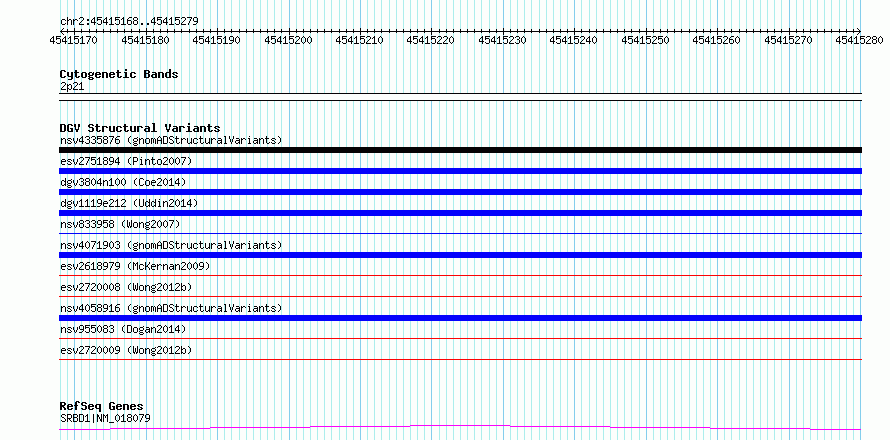Open the esv2751894 (Pinto2007) variant label
Image resolution: width=890 pixels, height=440 pixels.
coord(126,161)
